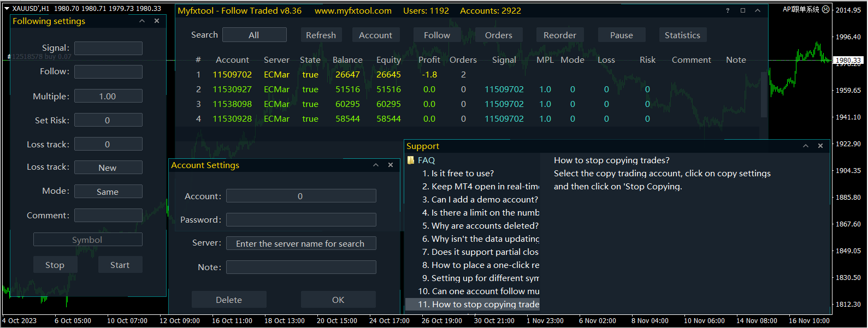The height and width of the screenshot is (328, 868).
Task: Open FAQ 2 about keeping MT4 open
Action: pyautogui.click(x=473, y=187)
